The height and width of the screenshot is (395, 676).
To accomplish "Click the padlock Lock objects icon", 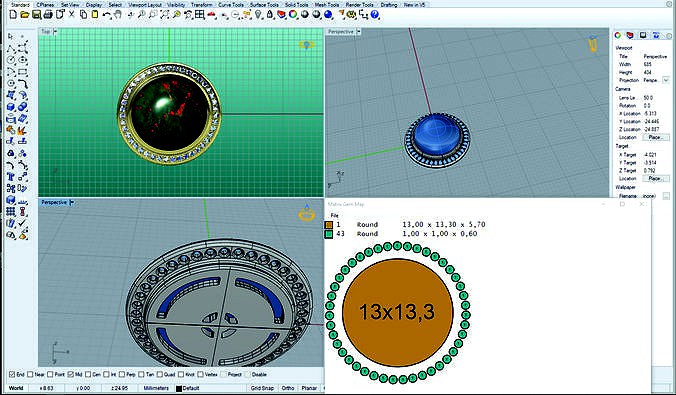I will click(x=270, y=15).
